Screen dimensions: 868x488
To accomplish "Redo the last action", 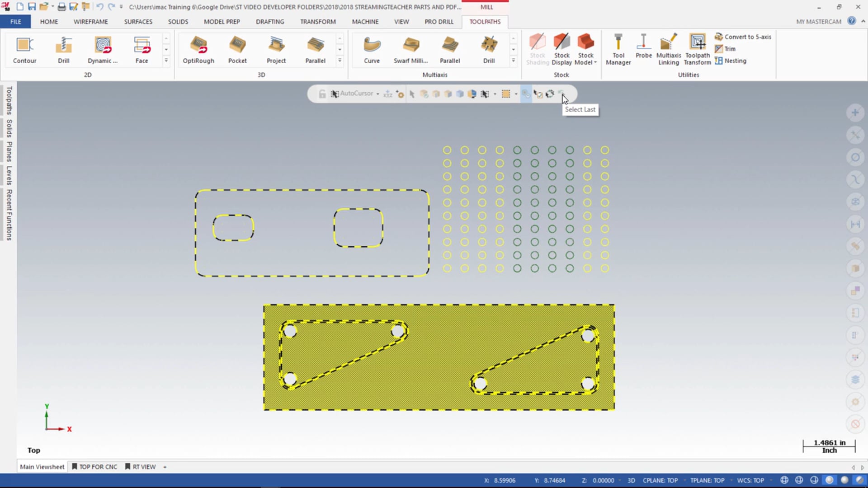I will pos(111,7).
